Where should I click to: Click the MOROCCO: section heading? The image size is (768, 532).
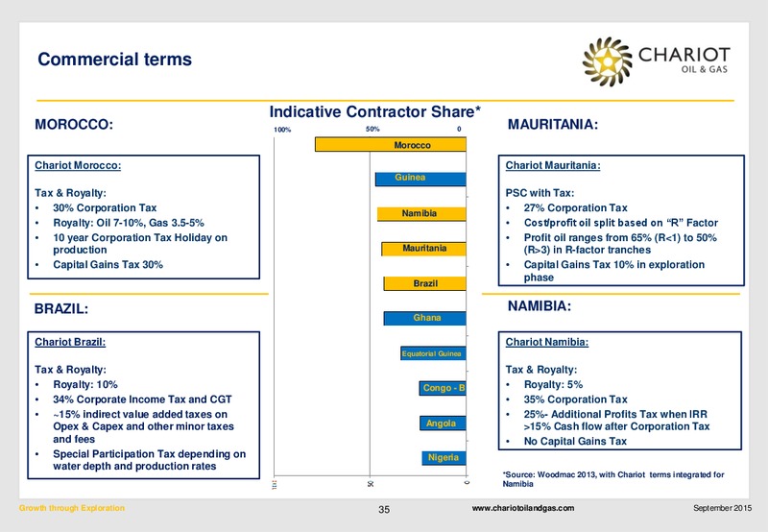pyautogui.click(x=74, y=125)
